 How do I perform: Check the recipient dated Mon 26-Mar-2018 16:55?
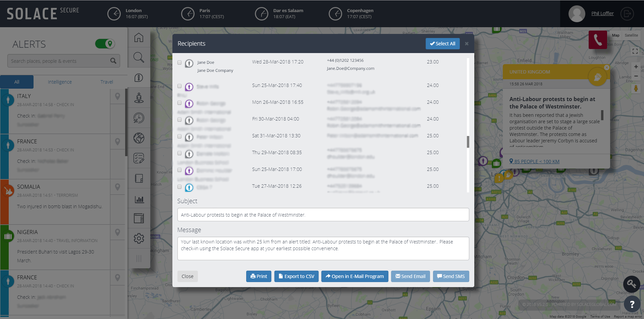(x=179, y=103)
